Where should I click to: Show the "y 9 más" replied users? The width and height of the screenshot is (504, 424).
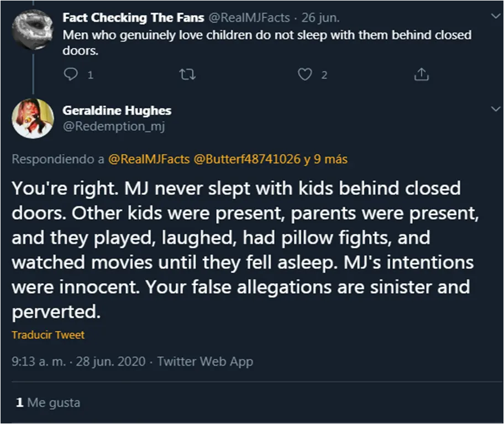pos(326,160)
